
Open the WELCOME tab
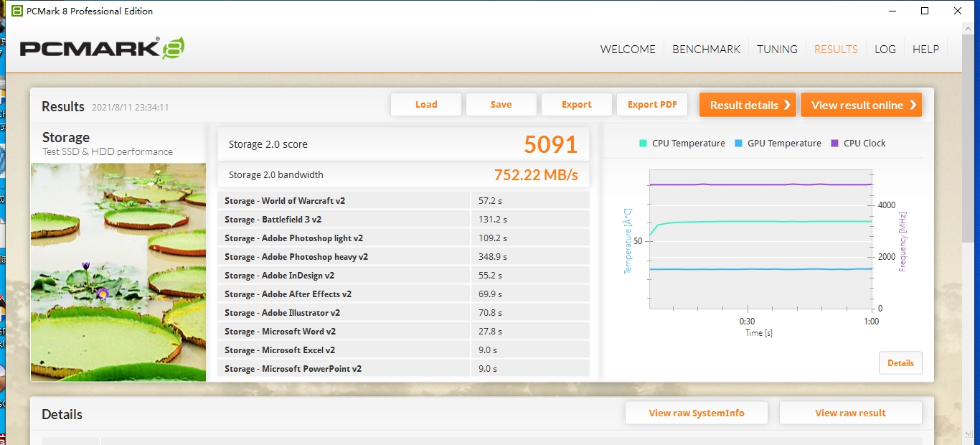pyautogui.click(x=628, y=50)
